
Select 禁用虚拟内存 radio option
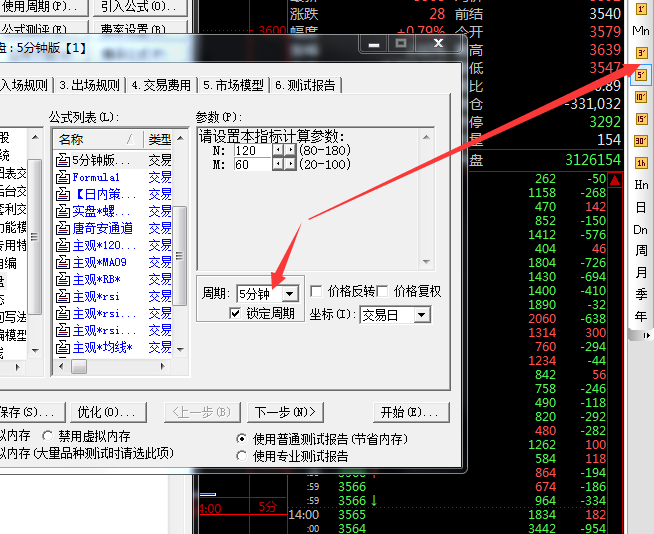(47, 436)
